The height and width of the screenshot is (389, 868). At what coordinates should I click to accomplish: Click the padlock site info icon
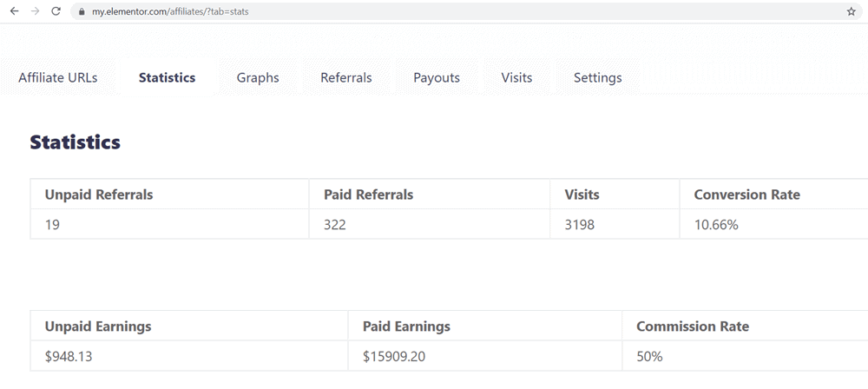pos(82,11)
